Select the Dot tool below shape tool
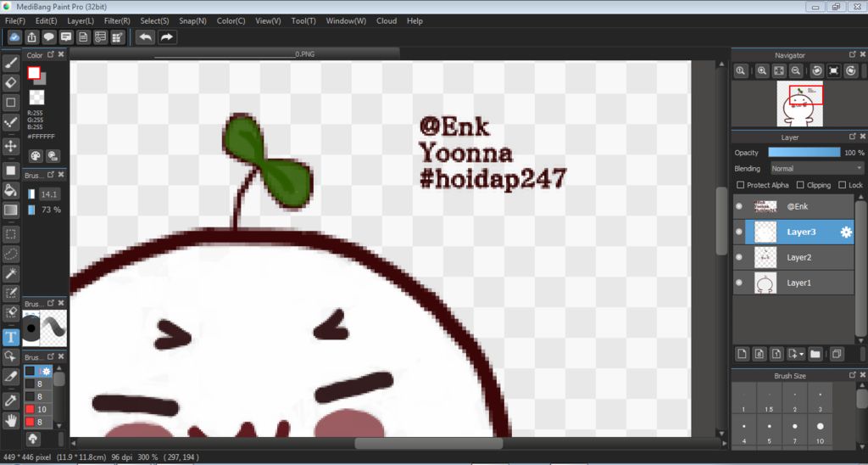The width and height of the screenshot is (868, 465). pyautogui.click(x=10, y=122)
